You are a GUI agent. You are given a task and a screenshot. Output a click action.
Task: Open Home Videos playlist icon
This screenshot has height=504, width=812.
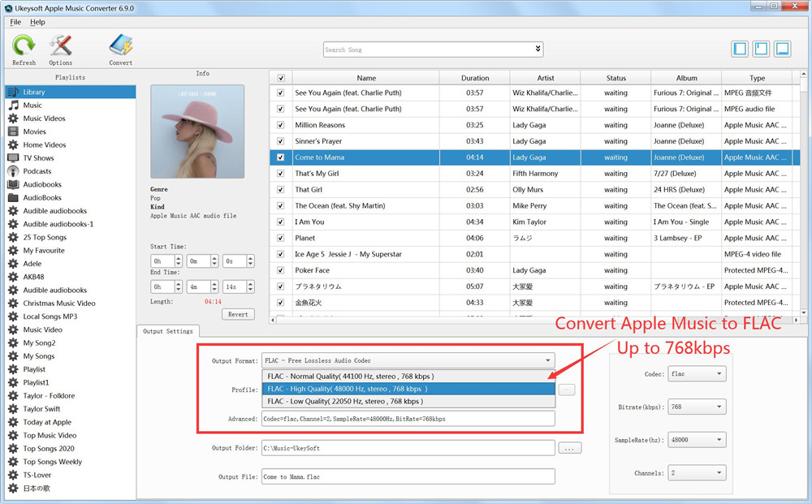pyautogui.click(x=14, y=145)
